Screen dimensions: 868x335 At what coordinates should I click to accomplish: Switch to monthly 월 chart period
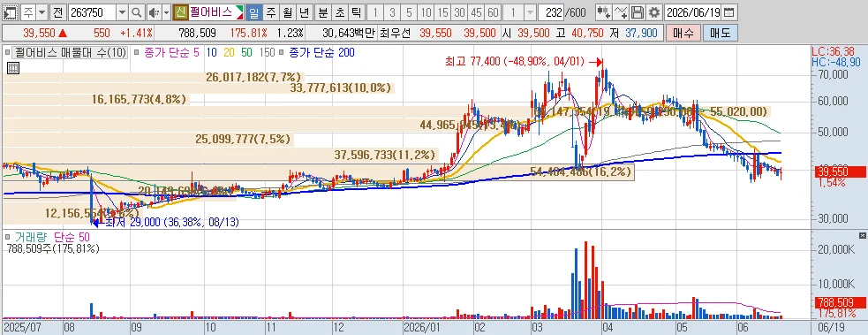click(x=287, y=11)
